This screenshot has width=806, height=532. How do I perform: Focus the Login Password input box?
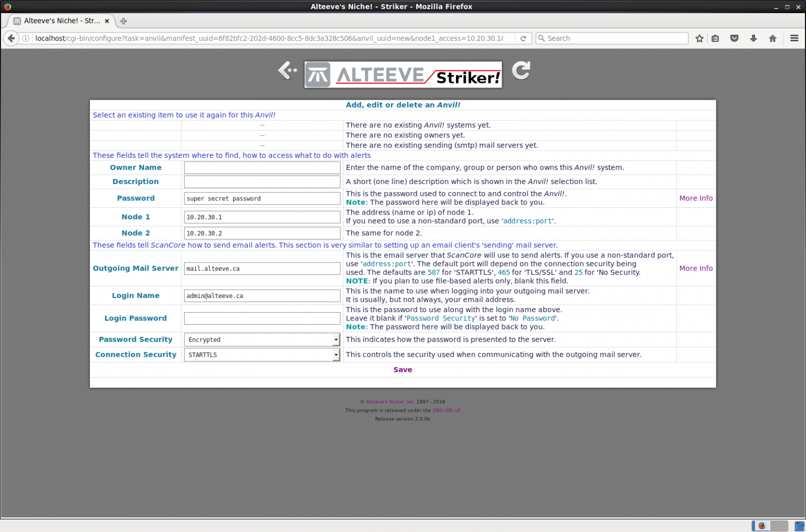262,318
